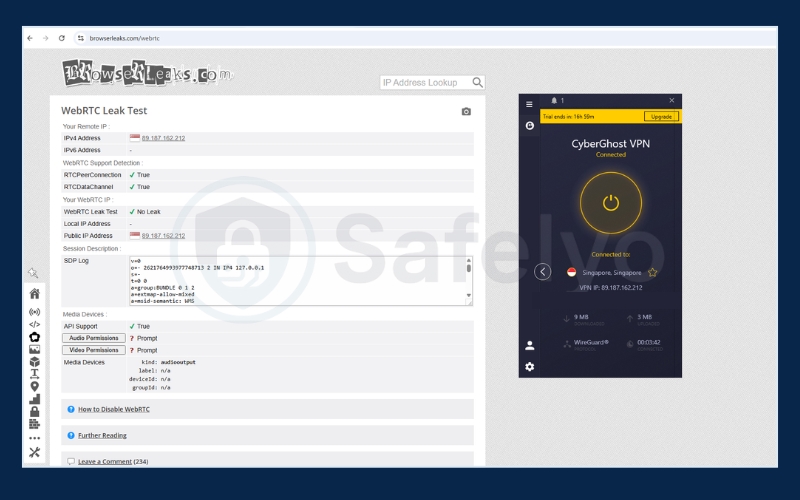Click the API Support row label
This screenshot has width=800, height=500.
click(x=81, y=326)
